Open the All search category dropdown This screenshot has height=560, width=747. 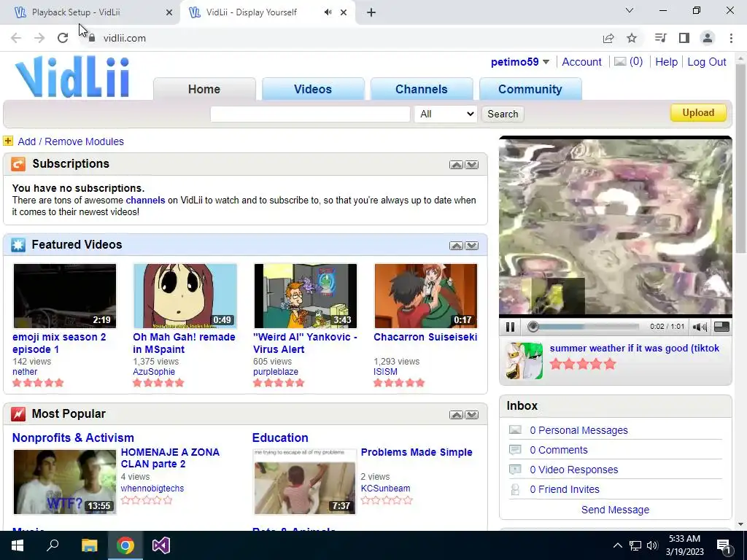pos(446,114)
